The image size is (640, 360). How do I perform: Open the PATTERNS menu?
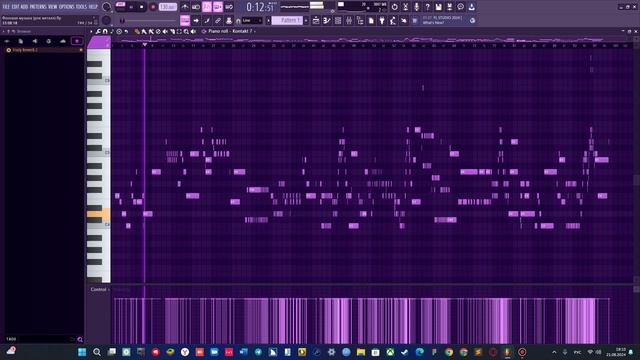pos(38,7)
